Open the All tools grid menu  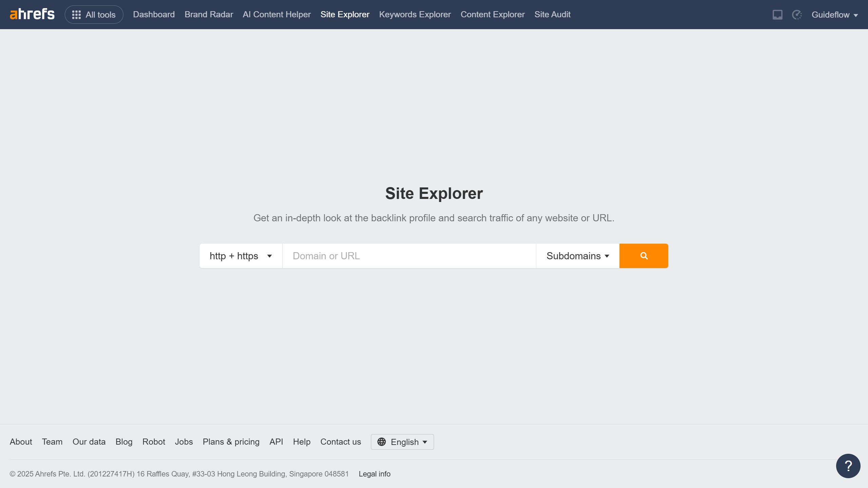point(94,15)
